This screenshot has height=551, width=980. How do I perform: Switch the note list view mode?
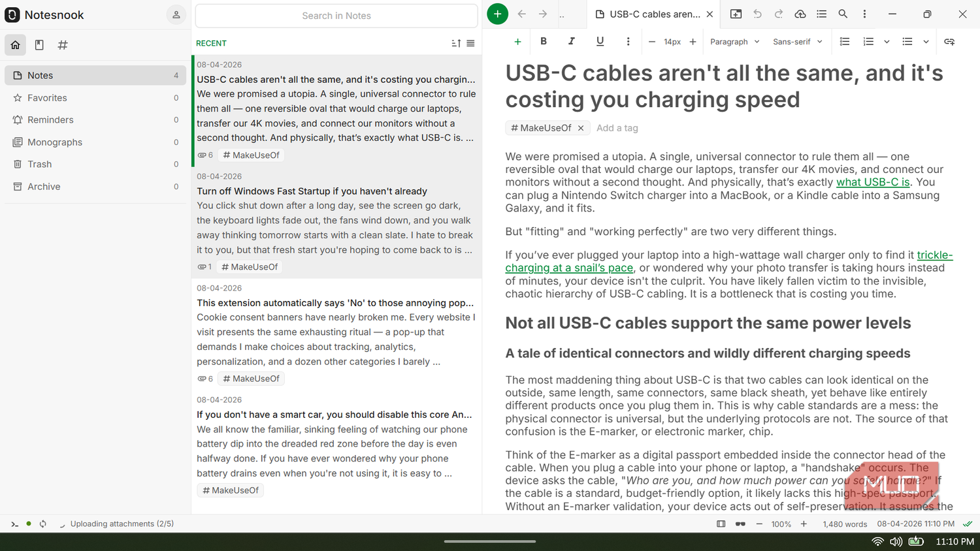click(470, 43)
